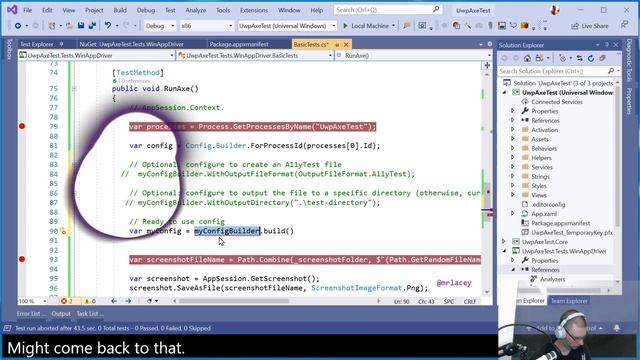Navigate to next issue arrow
This screenshot has height=360, width=640.
coord(128,301)
